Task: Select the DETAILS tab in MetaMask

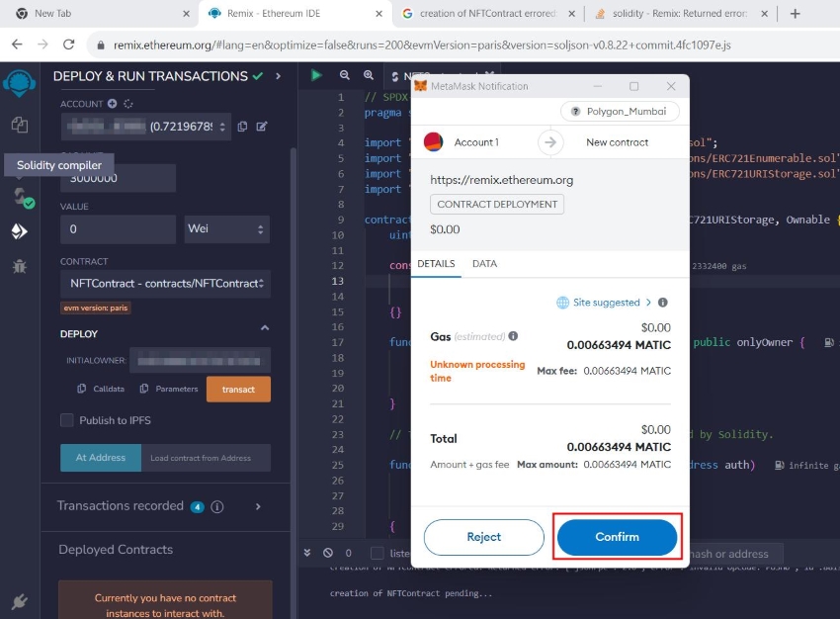Action: pos(436,264)
